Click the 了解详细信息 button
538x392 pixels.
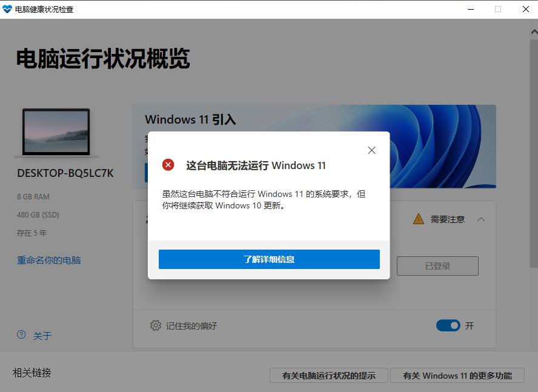tap(268, 259)
